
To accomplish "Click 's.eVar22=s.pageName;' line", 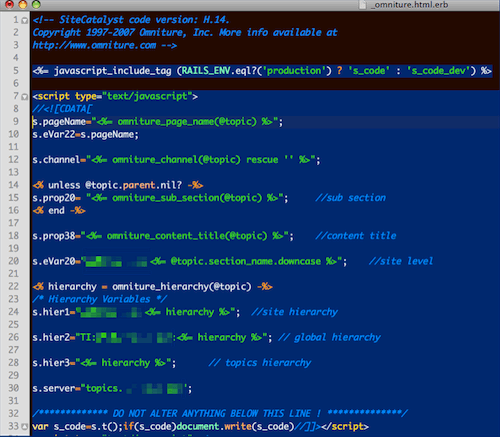I will pyautogui.click(x=85, y=134).
